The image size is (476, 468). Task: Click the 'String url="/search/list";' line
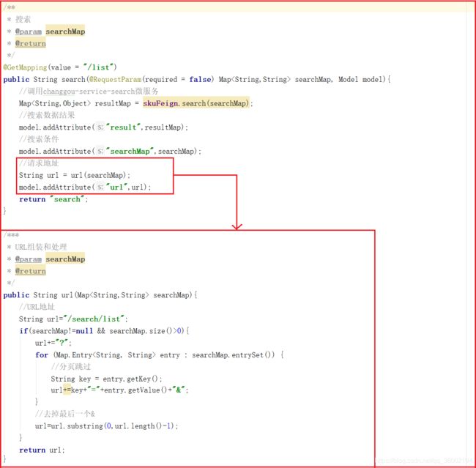[x=73, y=319]
